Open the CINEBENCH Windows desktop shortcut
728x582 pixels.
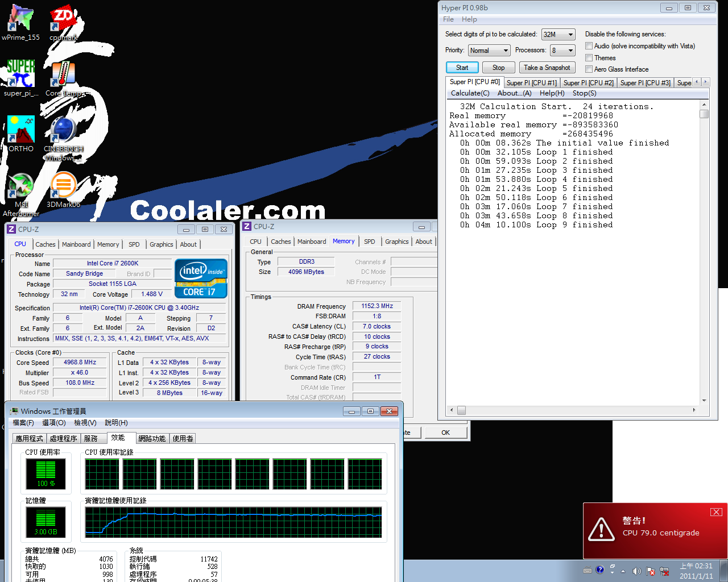click(63, 139)
